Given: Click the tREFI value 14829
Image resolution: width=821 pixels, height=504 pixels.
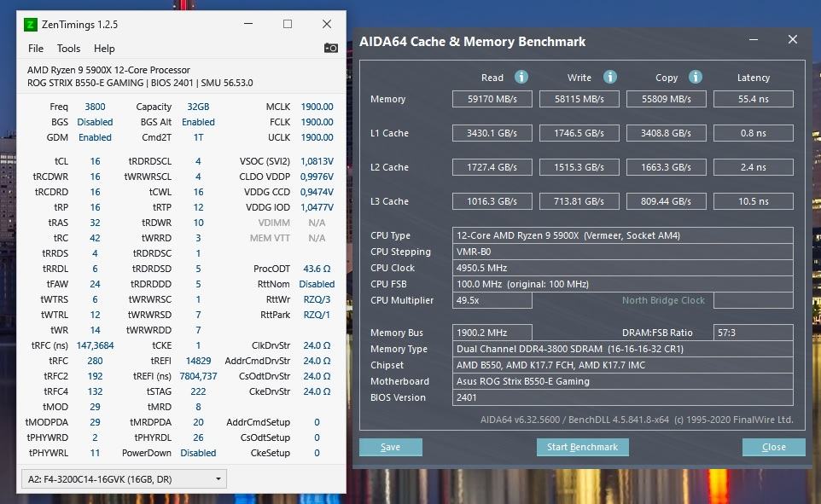Looking at the screenshot, I should tap(198, 361).
